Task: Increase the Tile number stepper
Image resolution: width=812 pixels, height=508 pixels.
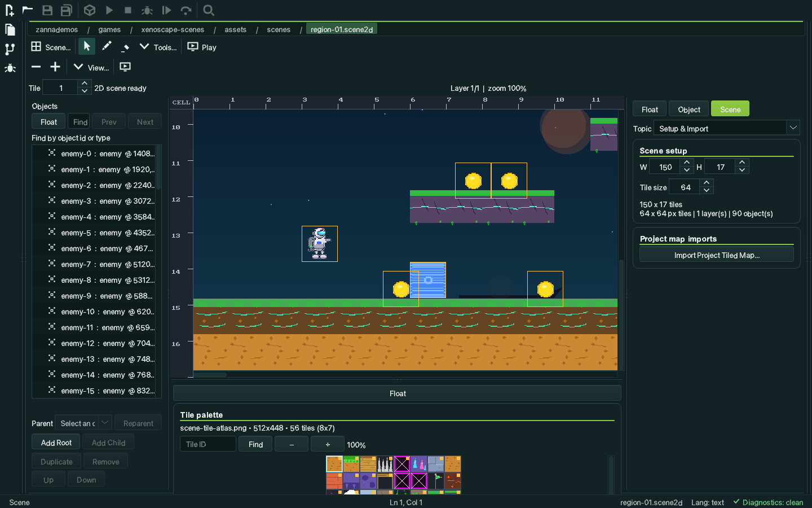Action: 85,84
